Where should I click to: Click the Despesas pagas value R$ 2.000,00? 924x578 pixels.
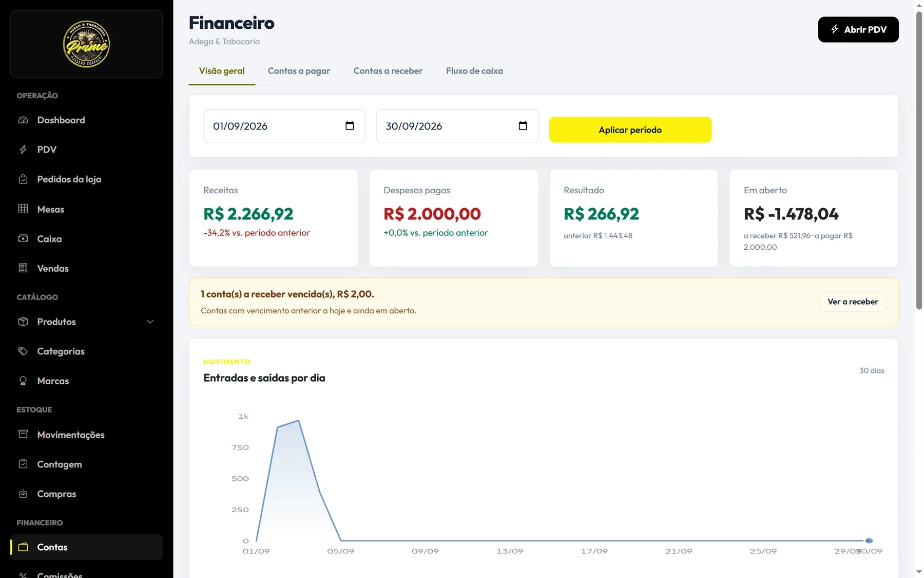pos(432,214)
